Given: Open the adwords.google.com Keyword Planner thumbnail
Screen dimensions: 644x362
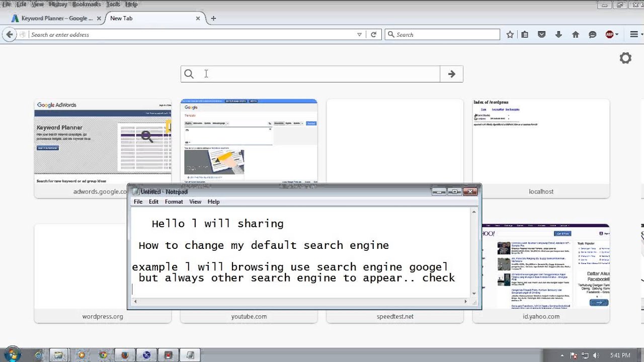Looking at the screenshot, I should 103,142.
